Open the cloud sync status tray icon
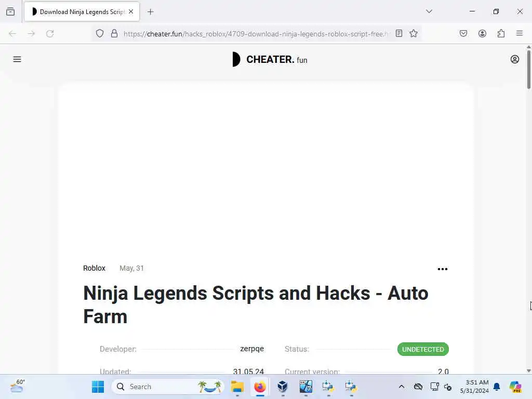532x399 pixels. pyautogui.click(x=418, y=387)
